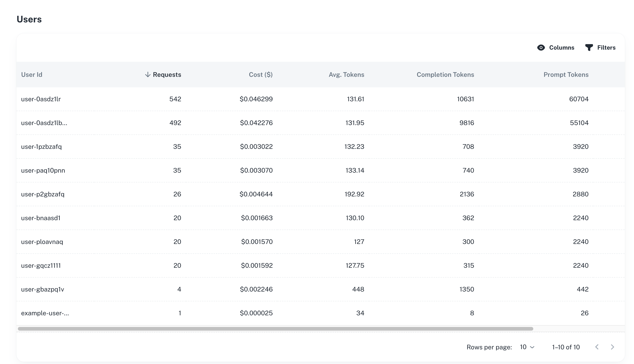
Task: Sort by the Completion Tokens column header
Action: 445,75
